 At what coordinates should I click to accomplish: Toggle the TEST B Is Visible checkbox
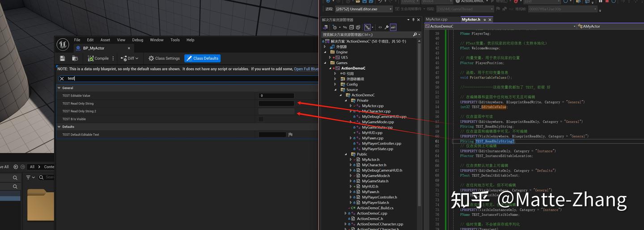[x=261, y=119]
